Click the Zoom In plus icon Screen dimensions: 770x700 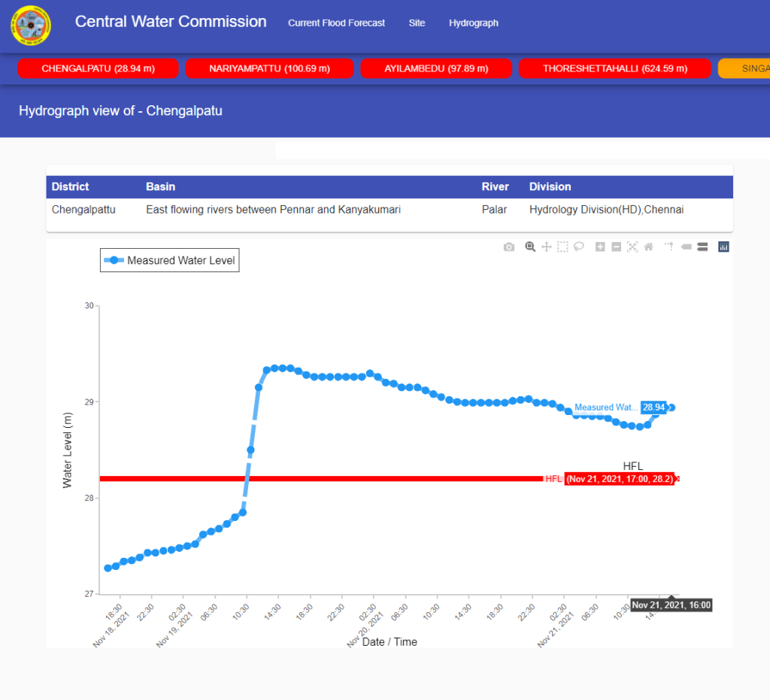pos(600,247)
